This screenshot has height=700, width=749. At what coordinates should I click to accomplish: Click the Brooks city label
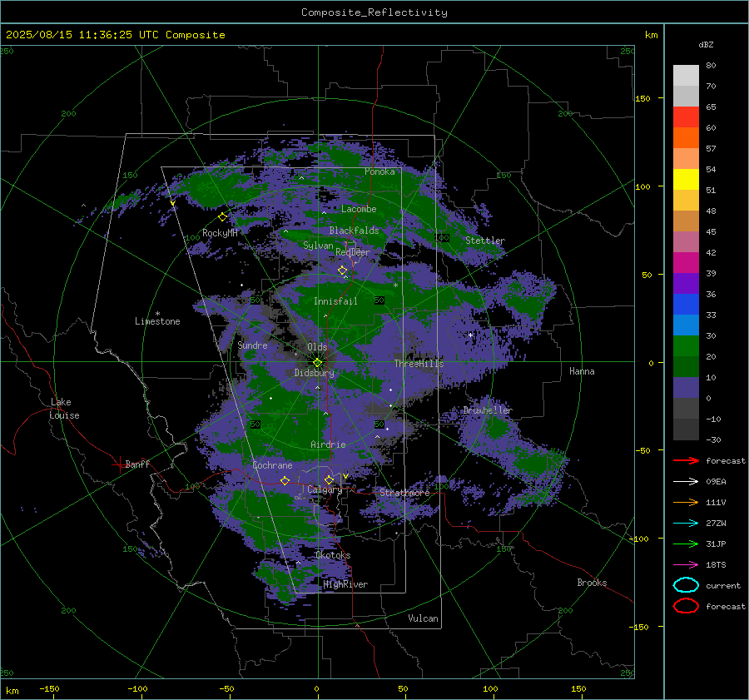[x=592, y=583]
